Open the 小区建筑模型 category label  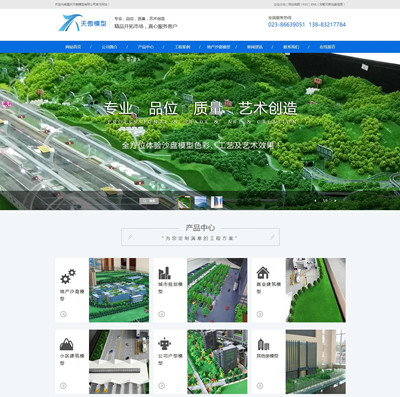click(x=72, y=359)
